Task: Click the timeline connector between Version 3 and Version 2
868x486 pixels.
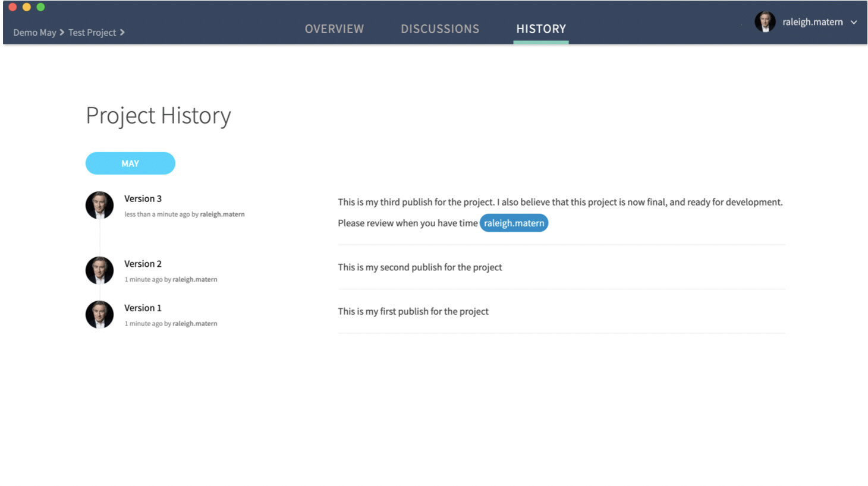Action: point(99,238)
